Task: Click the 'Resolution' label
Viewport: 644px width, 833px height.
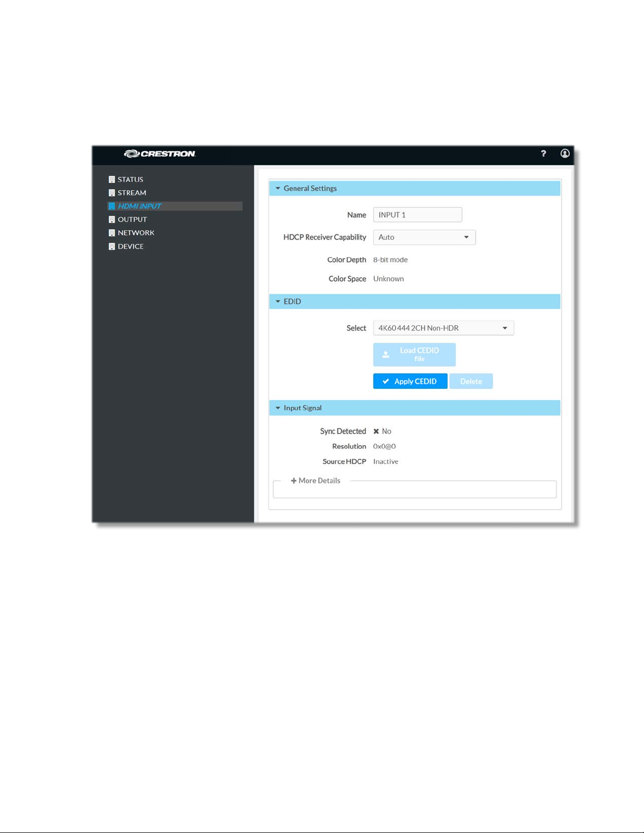Action: (x=349, y=446)
